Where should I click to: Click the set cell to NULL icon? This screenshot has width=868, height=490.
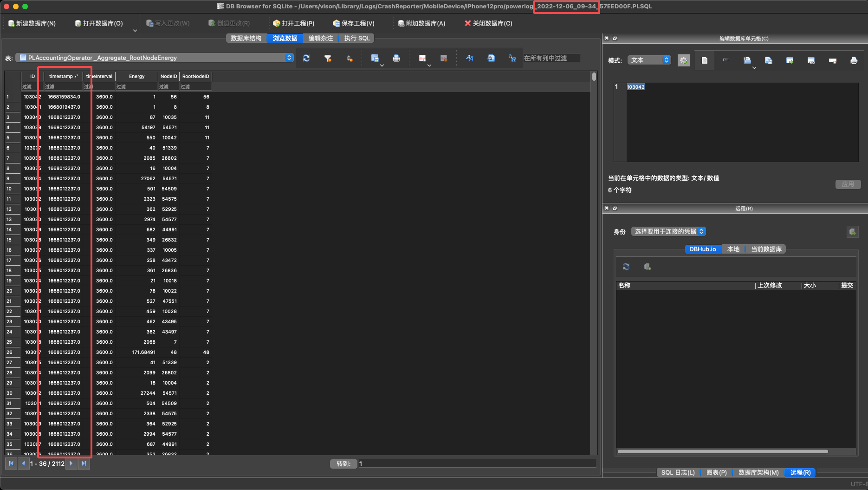coord(832,60)
